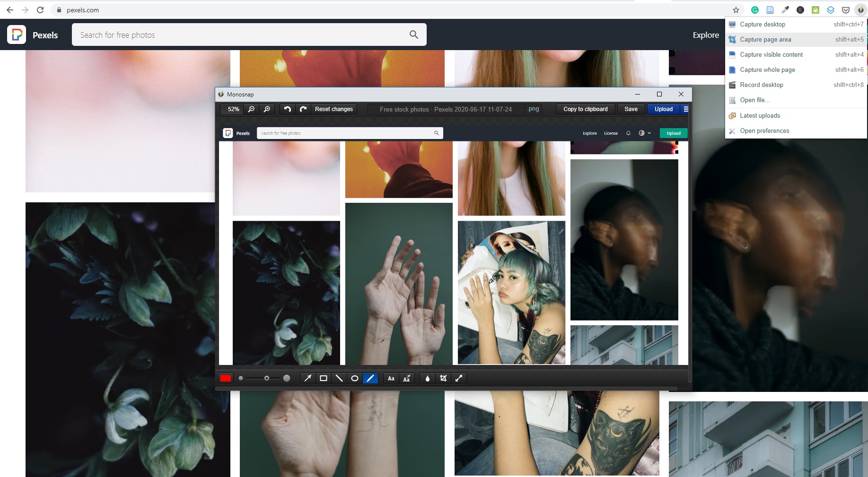
Task: Open preferences from the Monosnap menu
Action: pos(764,130)
